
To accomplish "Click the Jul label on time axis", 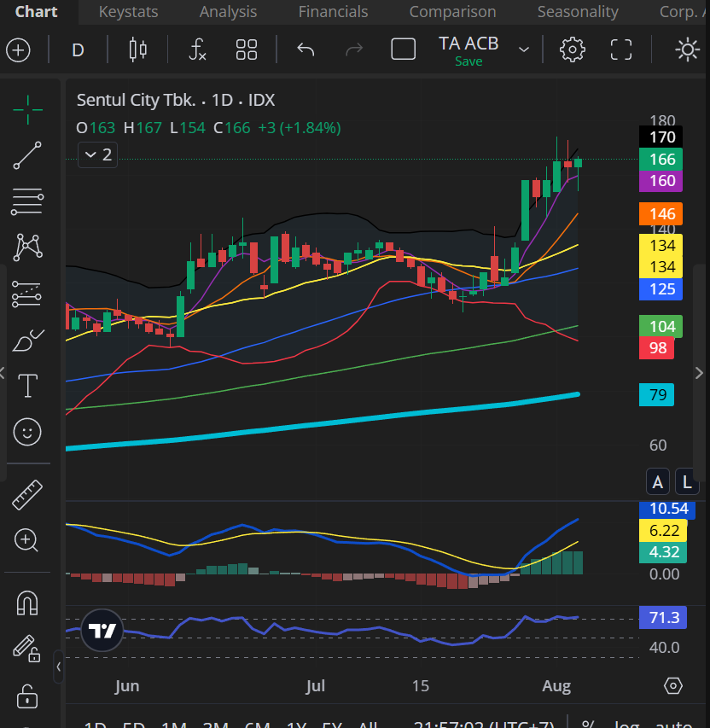I will 315,685.
